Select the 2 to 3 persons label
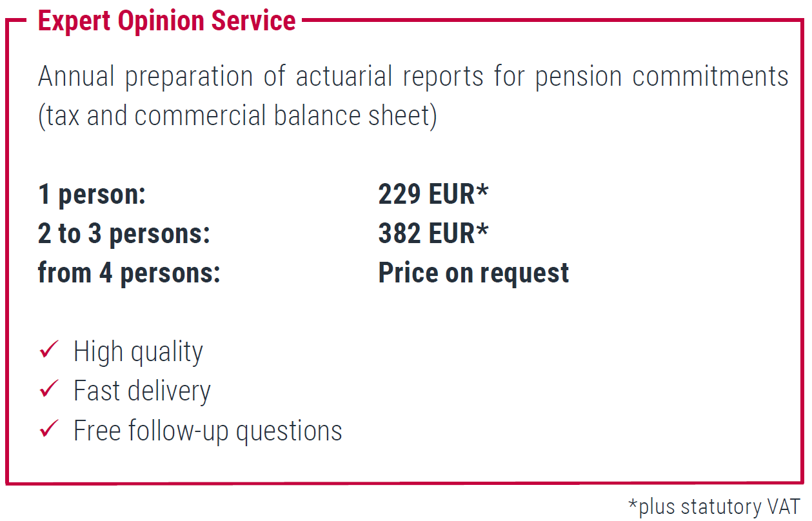This screenshot has height=521, width=812. pos(124,233)
